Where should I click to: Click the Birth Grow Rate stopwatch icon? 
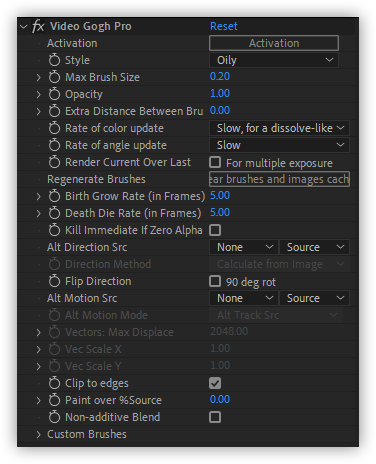(54, 196)
